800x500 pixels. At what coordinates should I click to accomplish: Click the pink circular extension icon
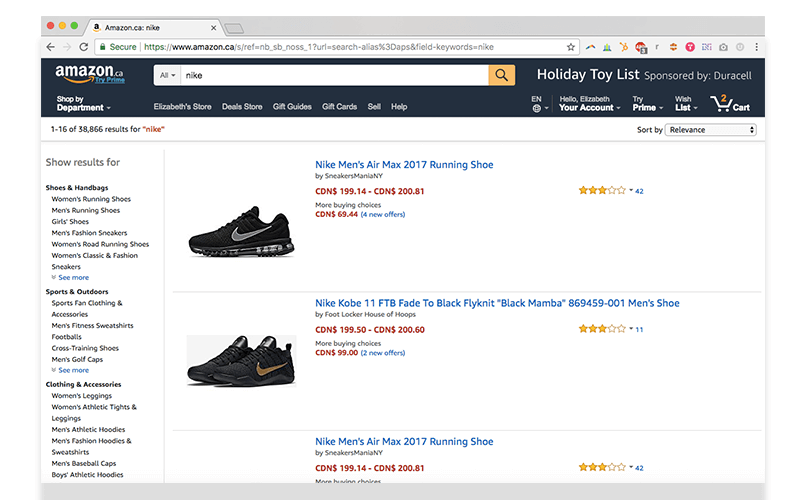point(690,47)
